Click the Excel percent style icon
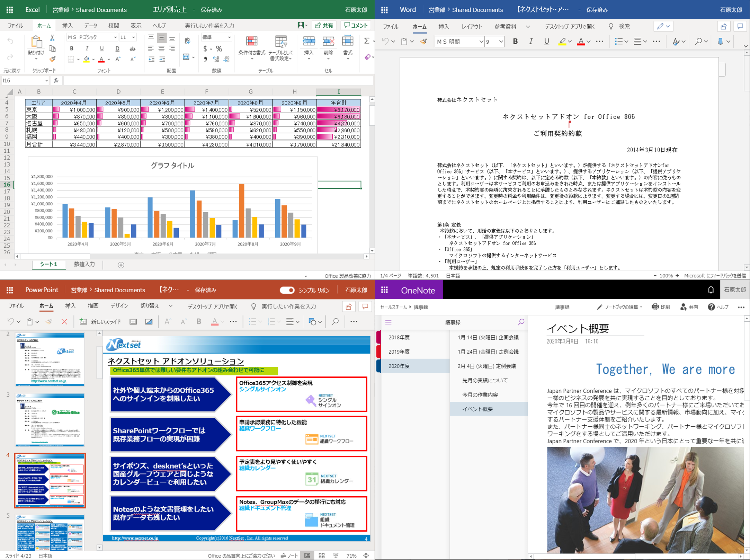Screen dimensions: 750x560 219,48
